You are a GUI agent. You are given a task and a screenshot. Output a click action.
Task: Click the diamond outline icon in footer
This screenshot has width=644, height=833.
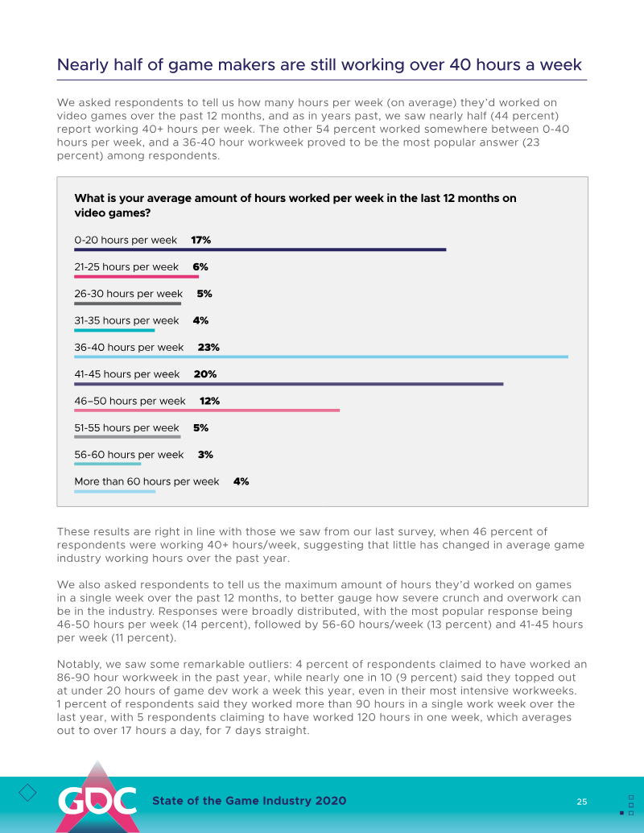pos(27,793)
